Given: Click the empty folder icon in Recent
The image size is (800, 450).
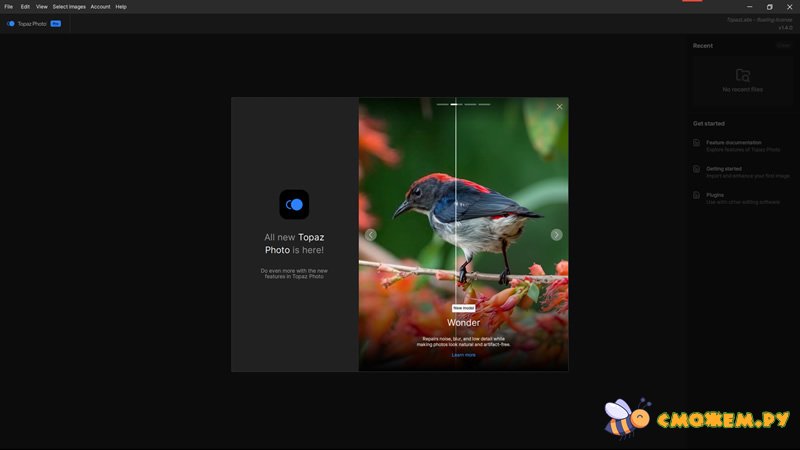Looking at the screenshot, I should pyautogui.click(x=742, y=75).
